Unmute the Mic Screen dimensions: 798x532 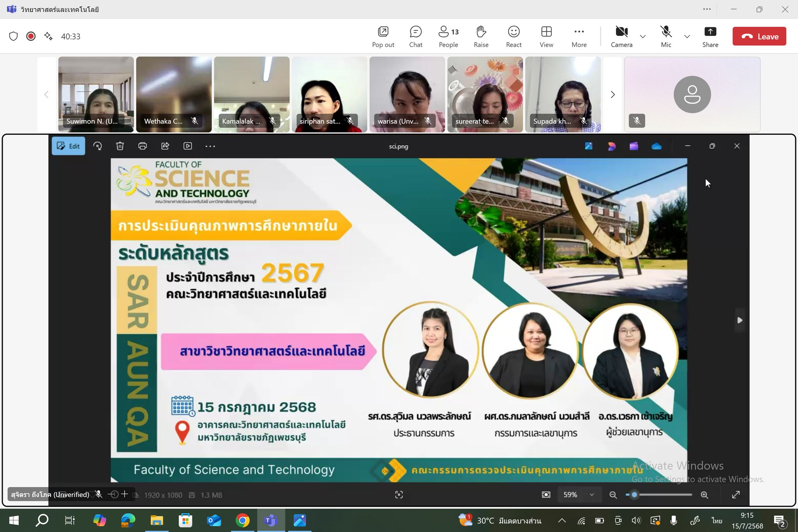pyautogui.click(x=666, y=36)
